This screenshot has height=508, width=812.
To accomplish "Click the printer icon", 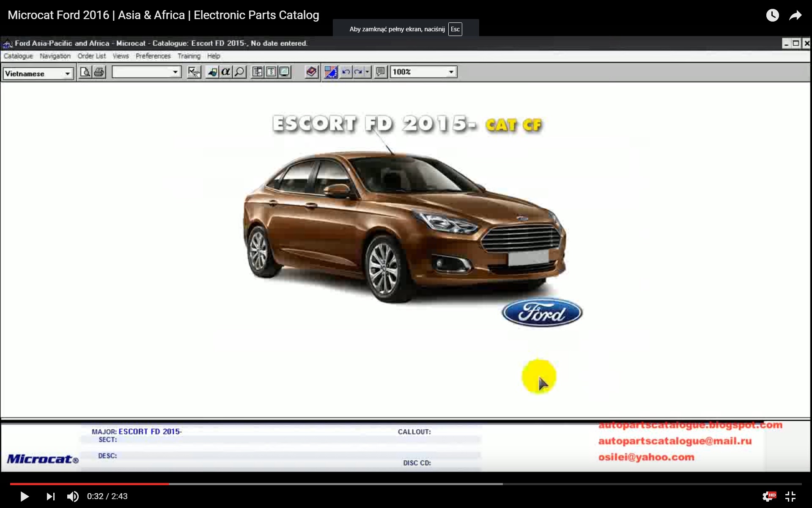I will [x=99, y=72].
